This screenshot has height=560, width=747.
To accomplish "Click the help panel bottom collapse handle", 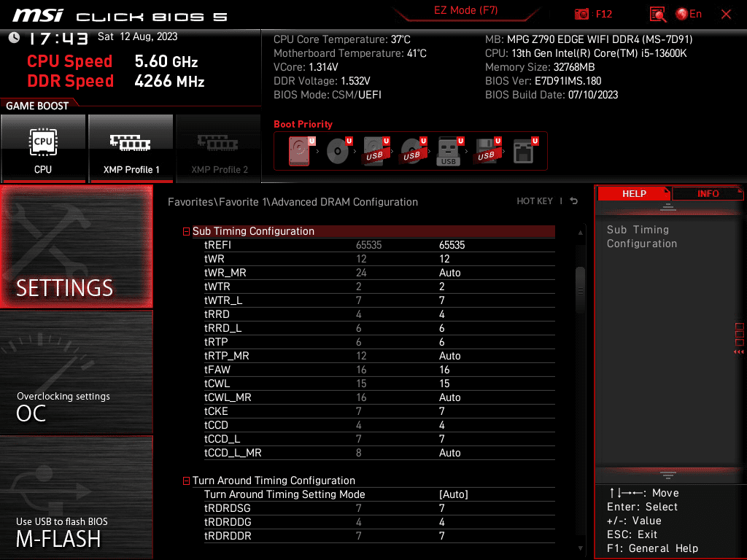I will (x=668, y=475).
